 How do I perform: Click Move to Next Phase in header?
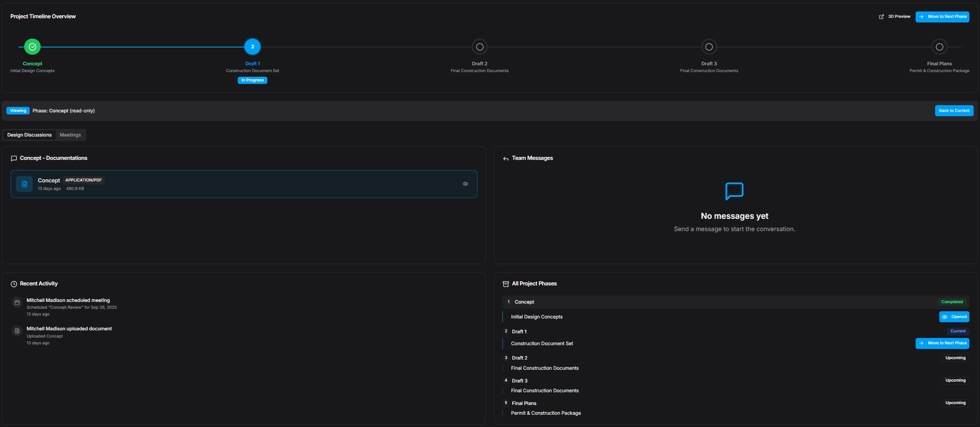tap(942, 17)
